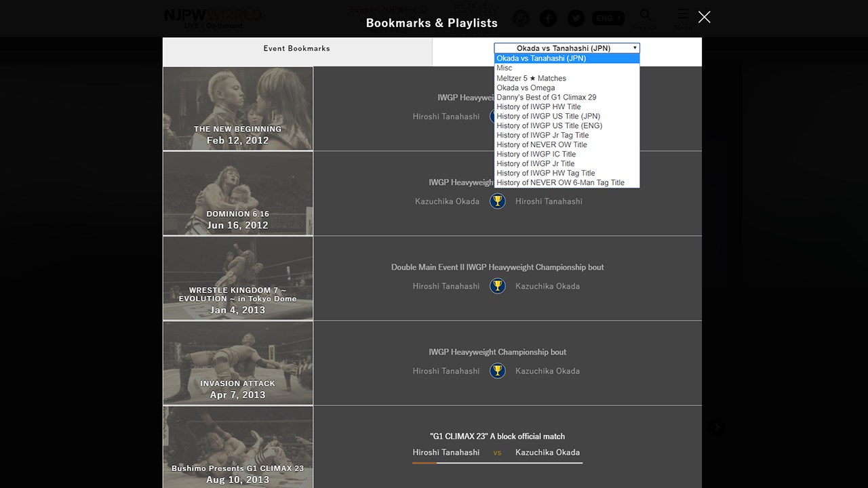Click Kazuchika Okada in Wrestle Kingdom 7 row
Screen dimensions: 868x488
click(x=547, y=286)
